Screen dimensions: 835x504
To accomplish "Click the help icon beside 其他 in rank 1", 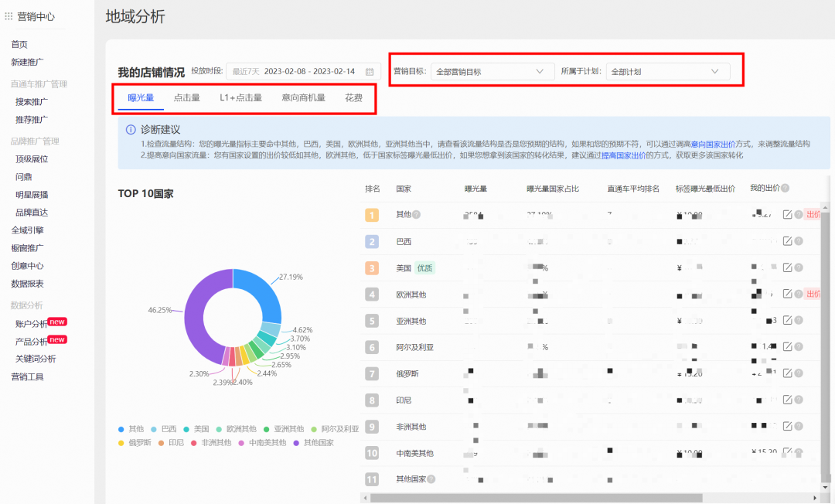I will point(417,214).
